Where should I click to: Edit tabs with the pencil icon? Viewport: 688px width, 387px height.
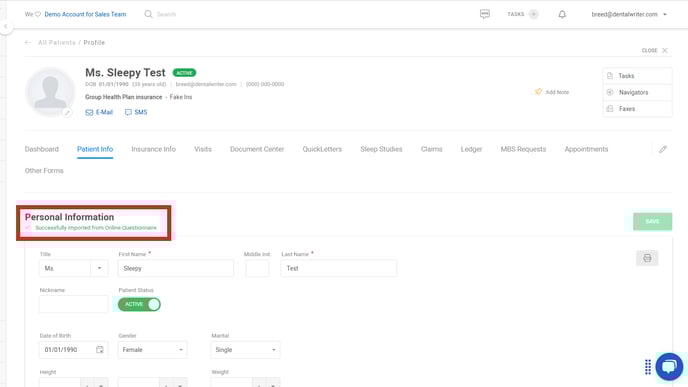(x=663, y=149)
